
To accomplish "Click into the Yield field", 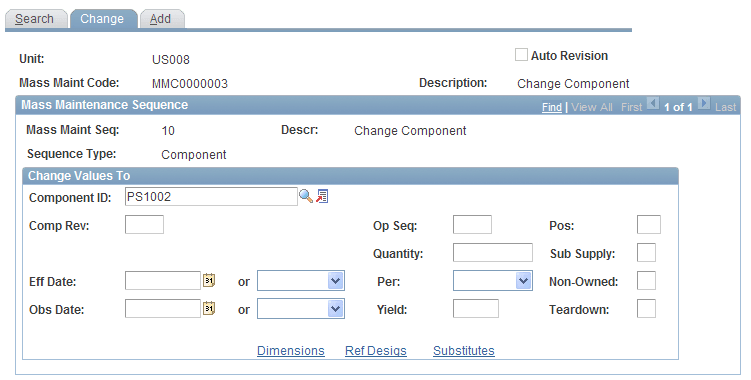I will pyautogui.click(x=476, y=309).
